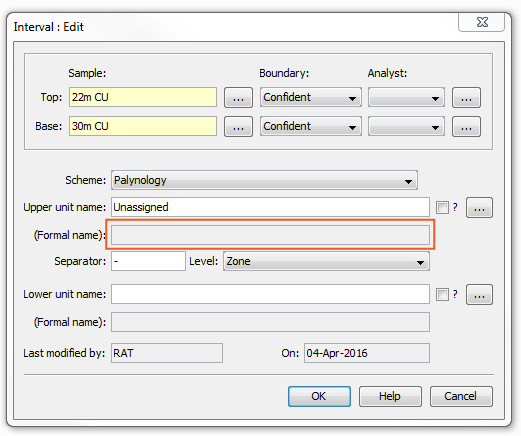Expand the Top Analyst dropdown

406,97
